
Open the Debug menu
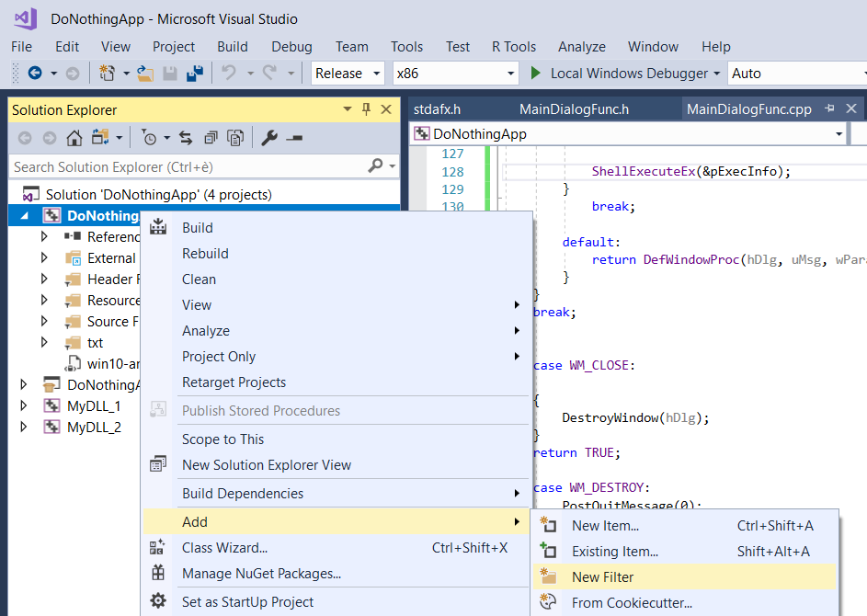click(291, 47)
